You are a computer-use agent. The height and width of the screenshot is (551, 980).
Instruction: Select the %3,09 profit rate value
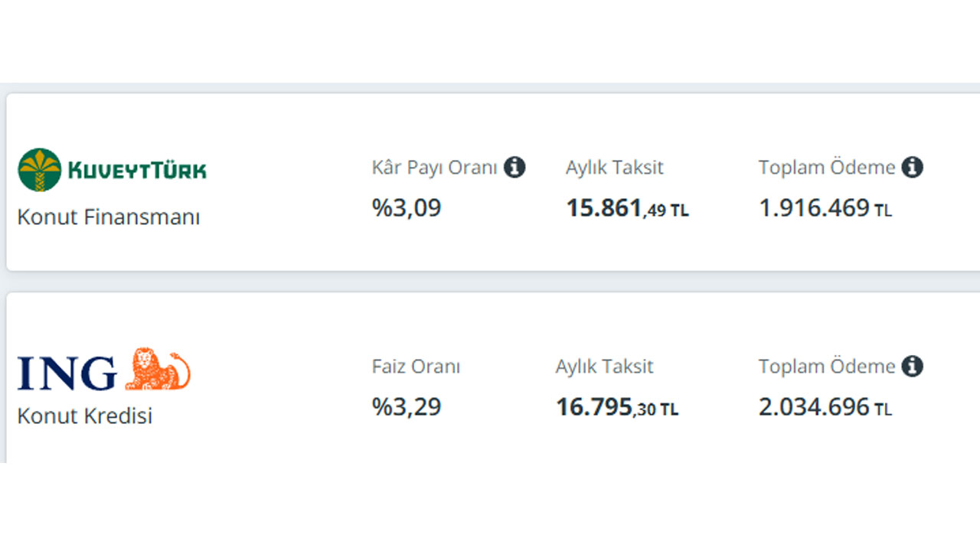(x=407, y=207)
